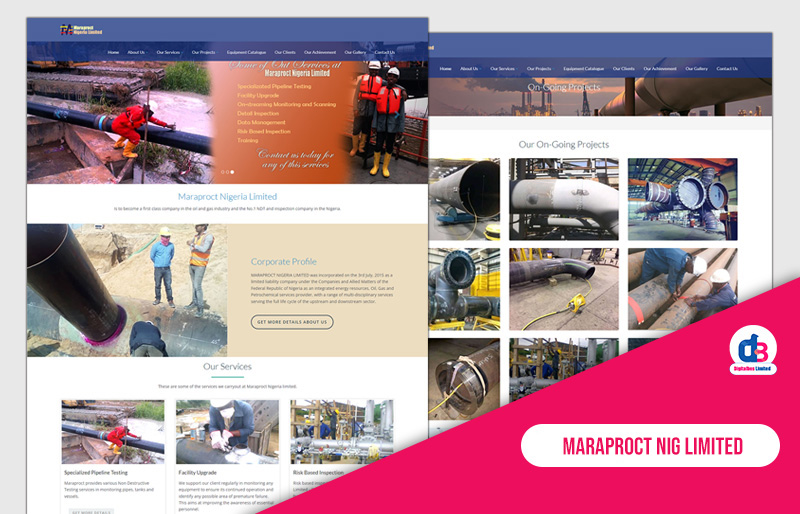800x514 pixels.
Task: Expand About Us dropdown on projects page
Action: click(x=470, y=68)
